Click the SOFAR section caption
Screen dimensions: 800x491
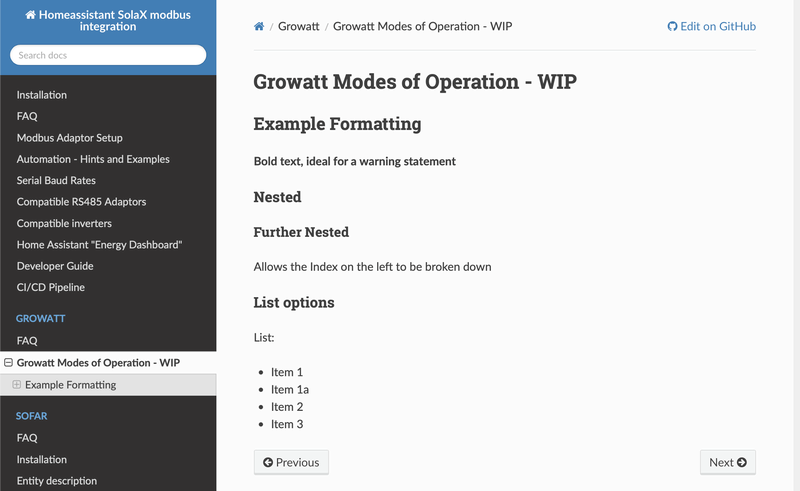tap(31, 416)
